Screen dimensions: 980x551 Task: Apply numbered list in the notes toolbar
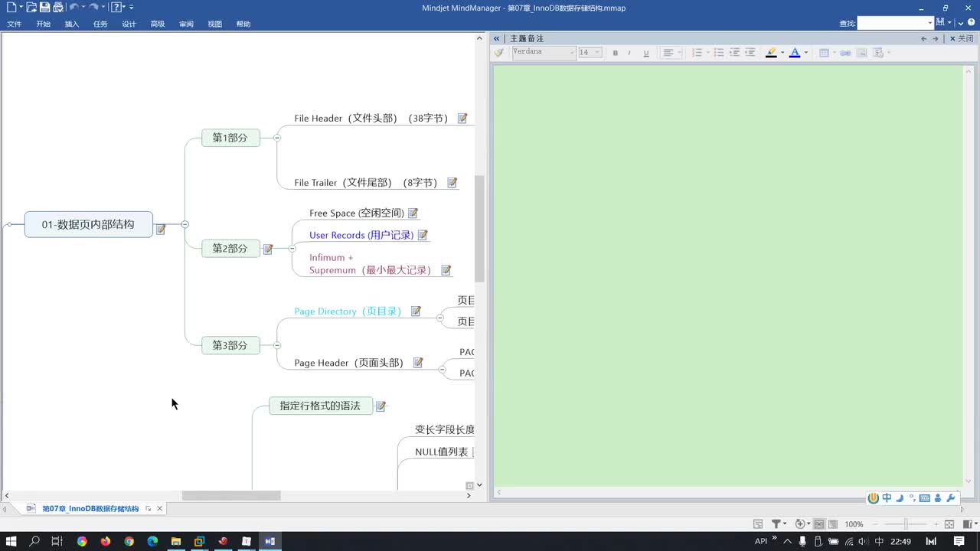pyautogui.click(x=697, y=53)
